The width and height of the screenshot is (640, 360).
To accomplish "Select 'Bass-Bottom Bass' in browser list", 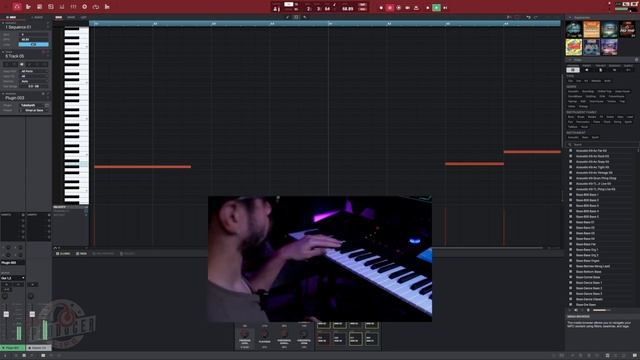I will coord(589,271).
